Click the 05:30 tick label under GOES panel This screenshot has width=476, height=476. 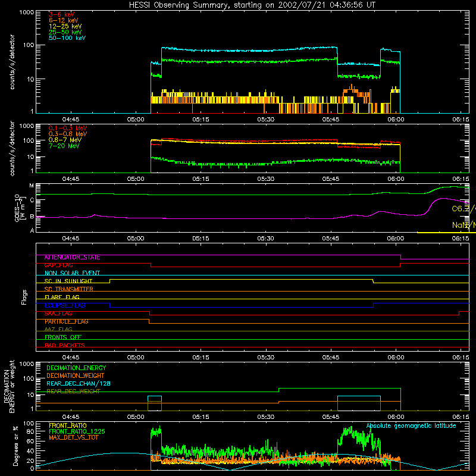click(x=265, y=239)
